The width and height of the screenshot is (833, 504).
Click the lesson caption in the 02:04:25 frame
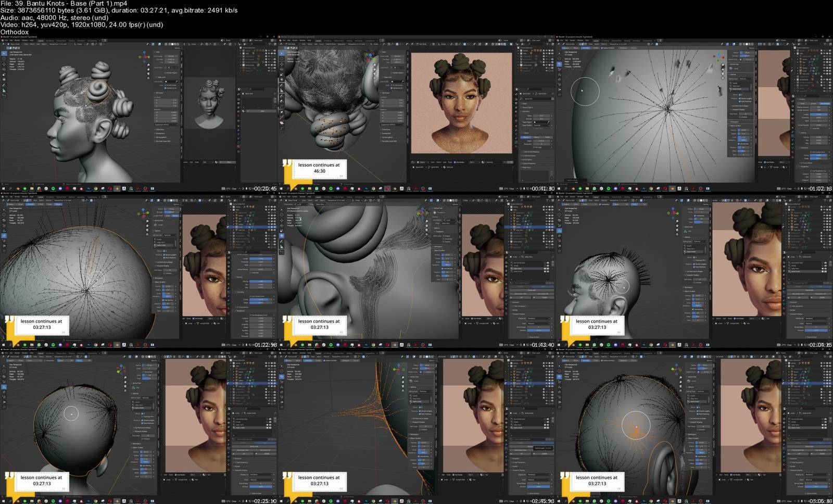point(597,324)
